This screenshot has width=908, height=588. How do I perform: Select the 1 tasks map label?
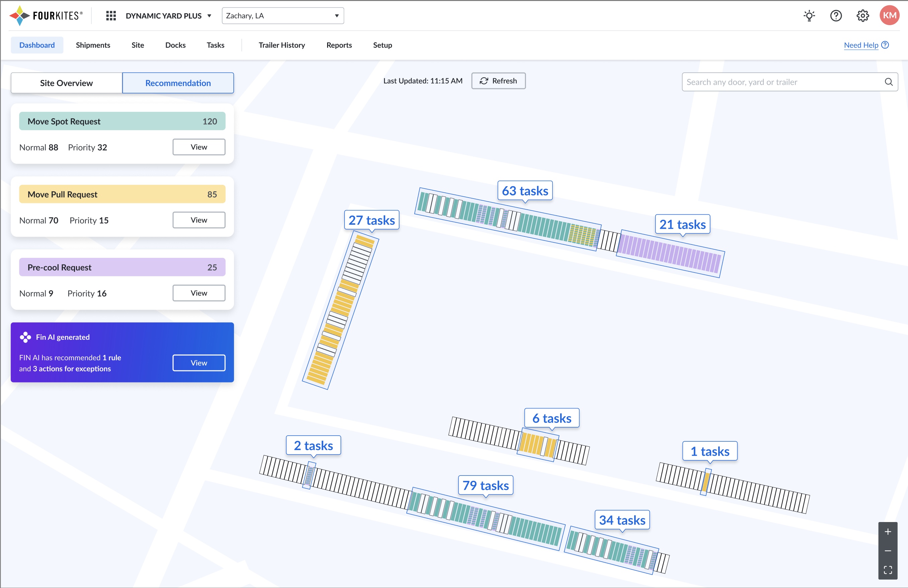709,451
